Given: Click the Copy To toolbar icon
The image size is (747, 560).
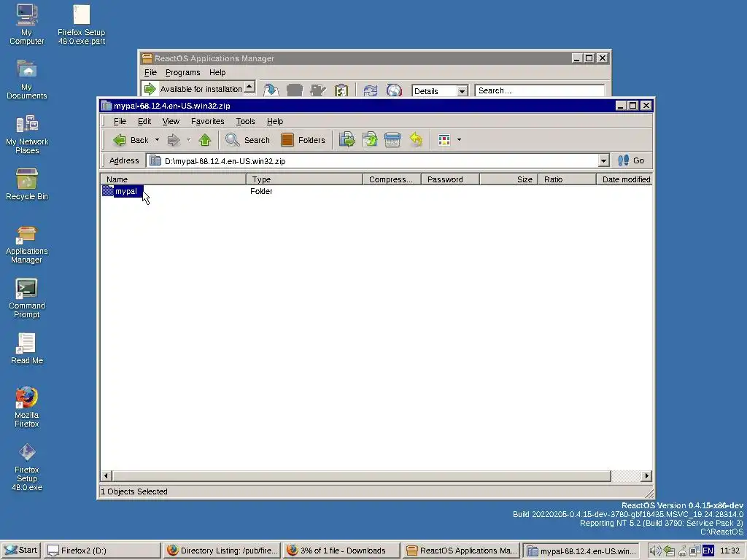Looking at the screenshot, I should (370, 140).
